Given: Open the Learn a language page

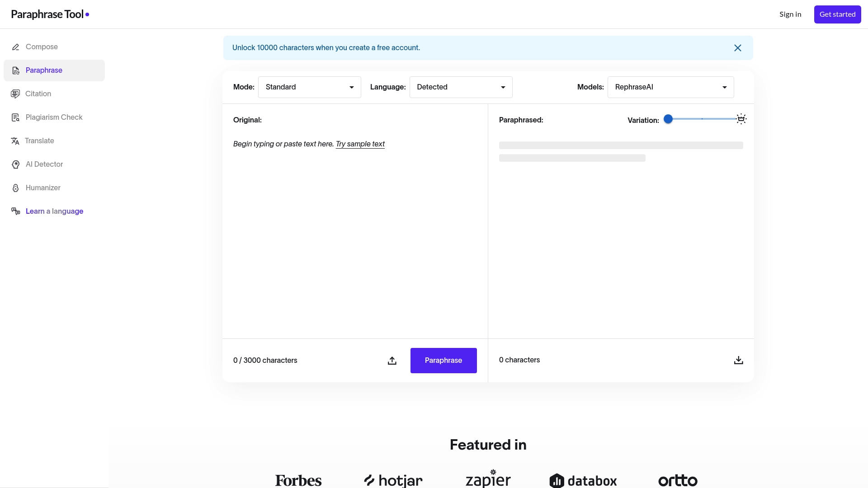Looking at the screenshot, I should pyautogui.click(x=54, y=211).
